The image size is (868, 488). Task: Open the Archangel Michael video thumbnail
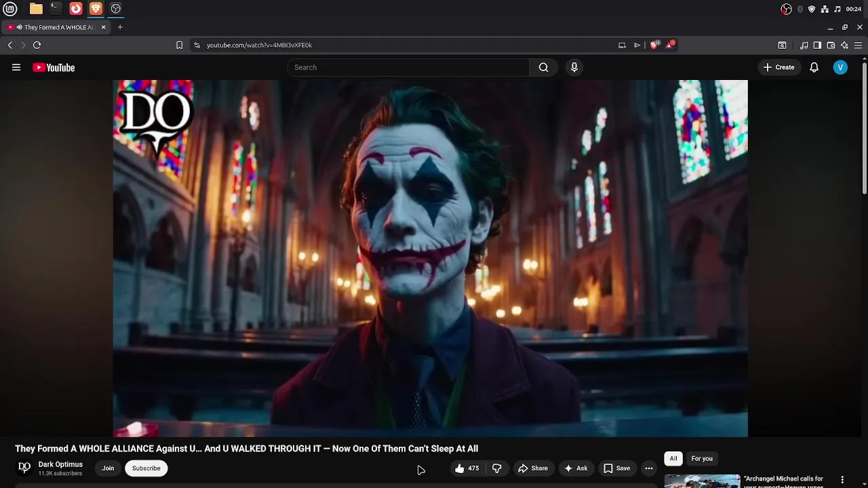click(x=702, y=481)
